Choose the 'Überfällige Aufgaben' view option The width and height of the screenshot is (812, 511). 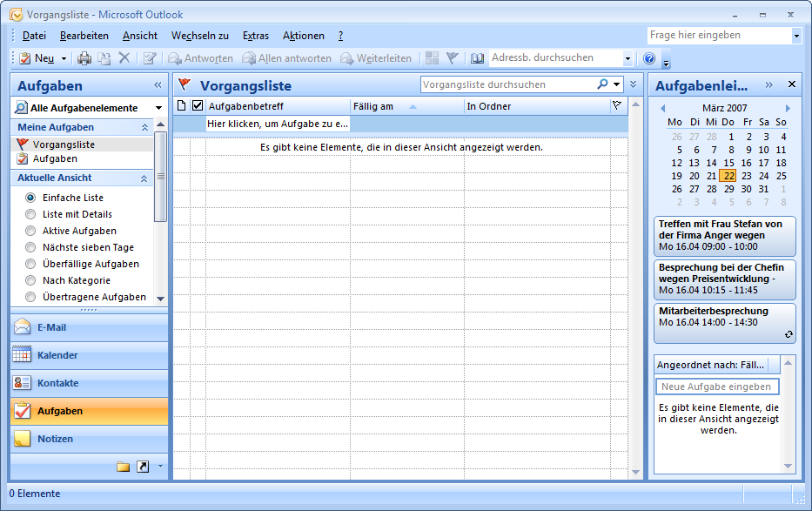coord(31,264)
